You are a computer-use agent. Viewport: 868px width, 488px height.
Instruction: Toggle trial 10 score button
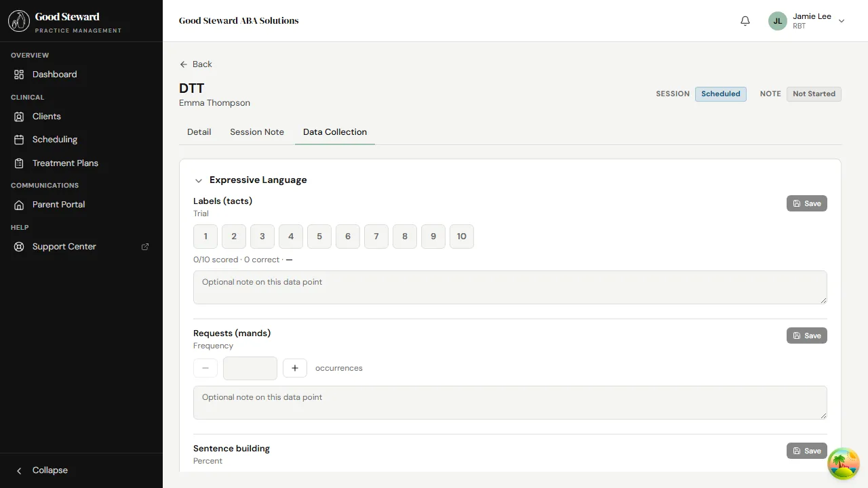(462, 237)
